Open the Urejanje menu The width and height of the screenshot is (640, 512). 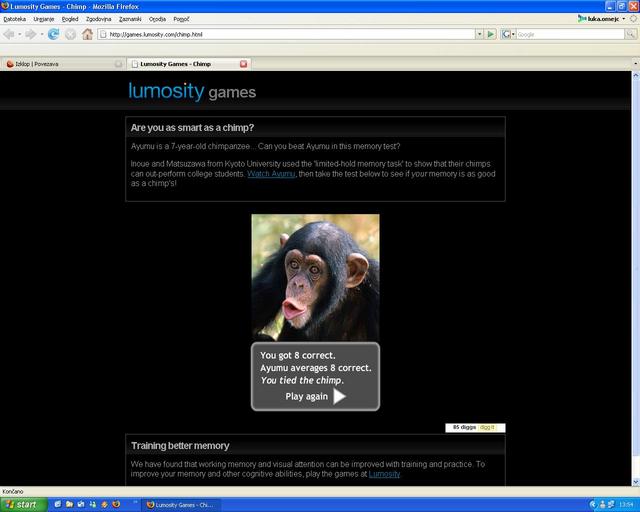click(44, 19)
